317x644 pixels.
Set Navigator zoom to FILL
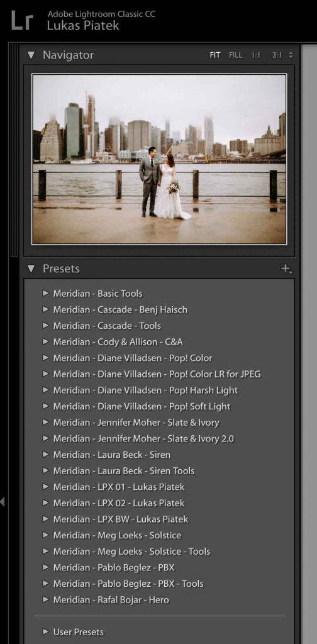(236, 55)
